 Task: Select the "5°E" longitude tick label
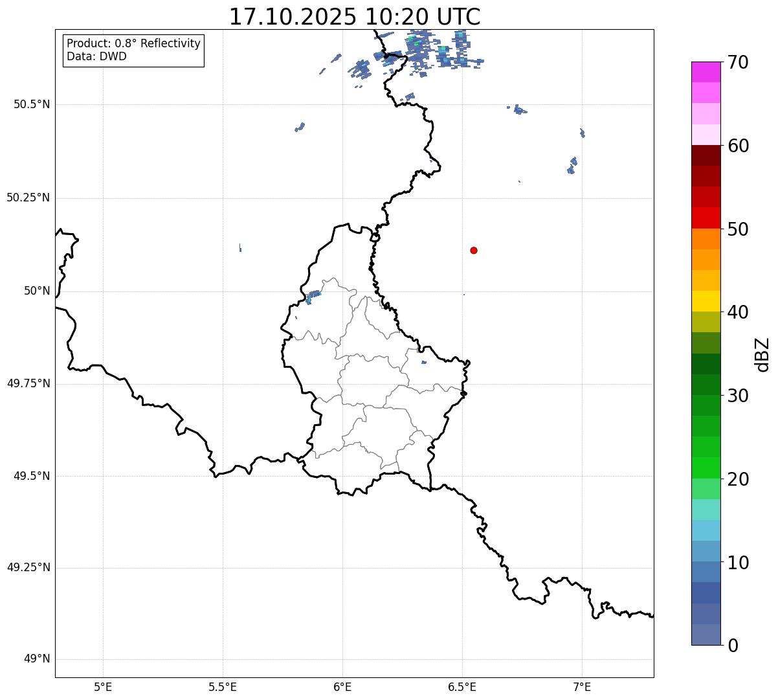103,686
